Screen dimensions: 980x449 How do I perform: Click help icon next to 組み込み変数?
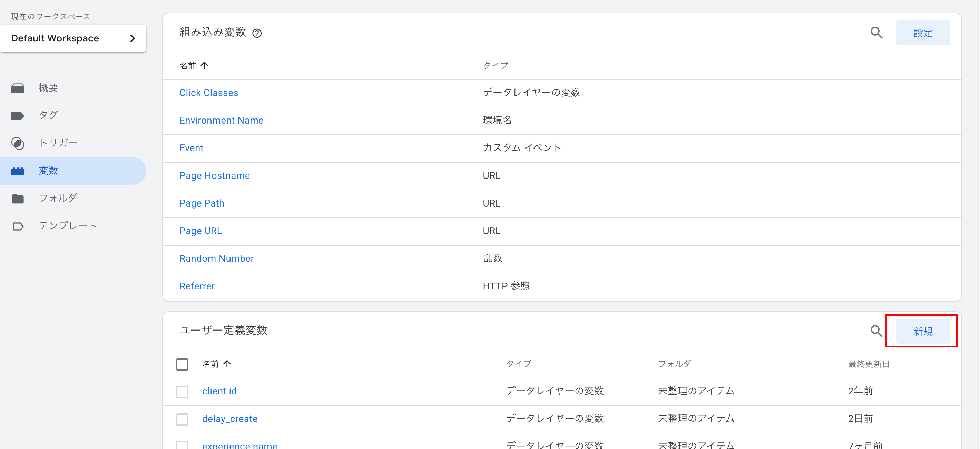click(257, 33)
